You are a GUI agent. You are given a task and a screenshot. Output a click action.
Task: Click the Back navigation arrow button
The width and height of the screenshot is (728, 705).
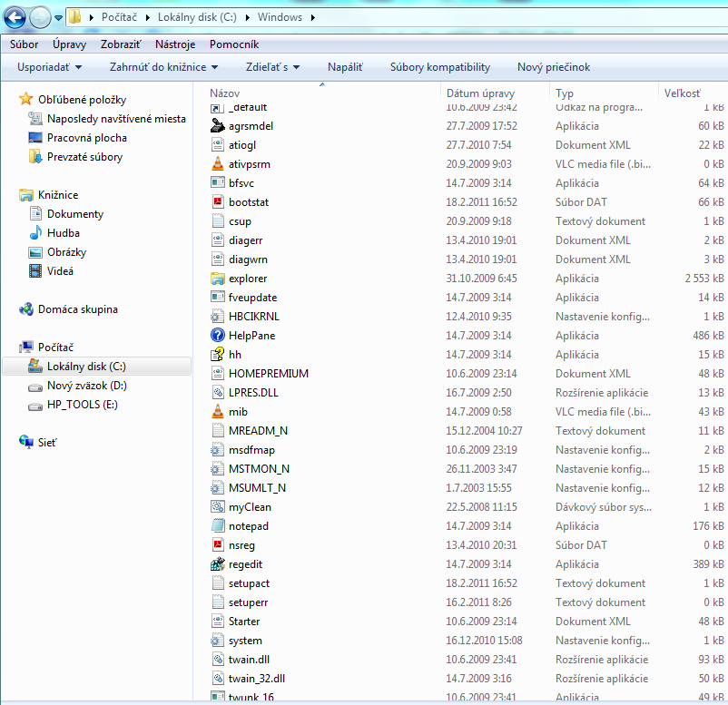15,17
